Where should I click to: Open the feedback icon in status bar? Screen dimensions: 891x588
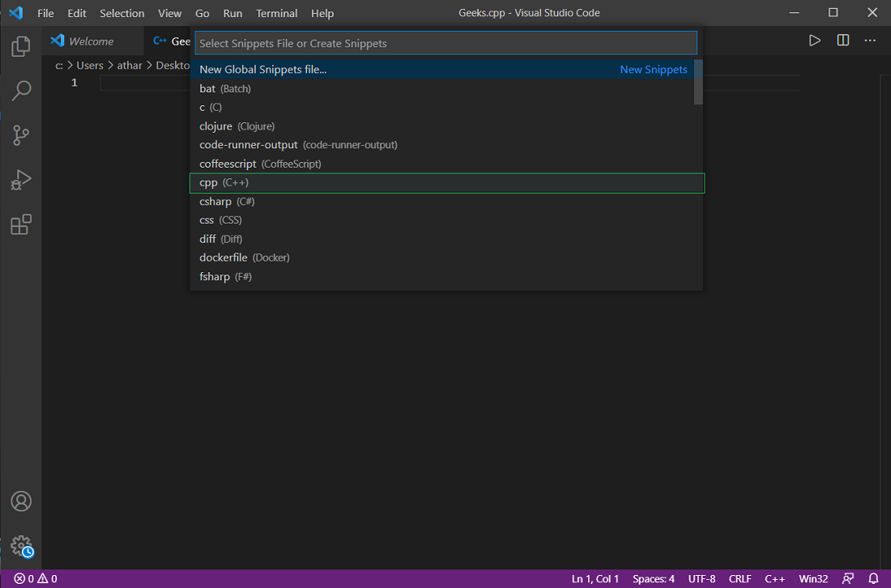[x=848, y=578]
